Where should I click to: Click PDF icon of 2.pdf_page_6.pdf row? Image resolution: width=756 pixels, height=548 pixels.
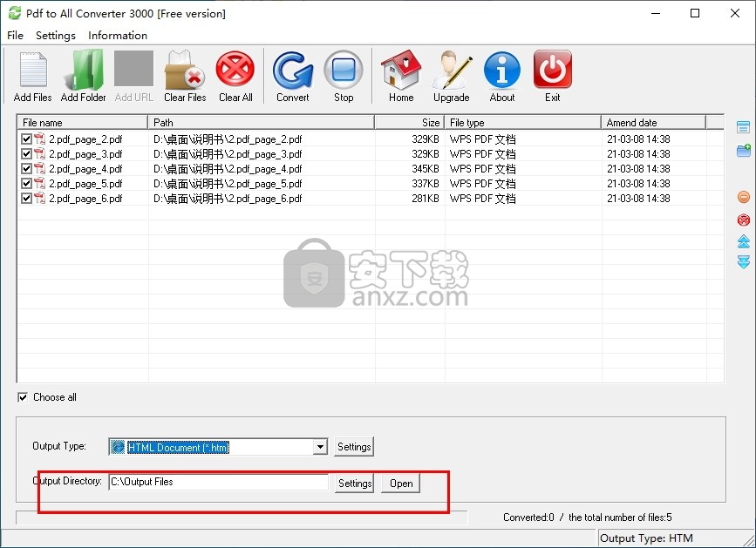[39, 198]
